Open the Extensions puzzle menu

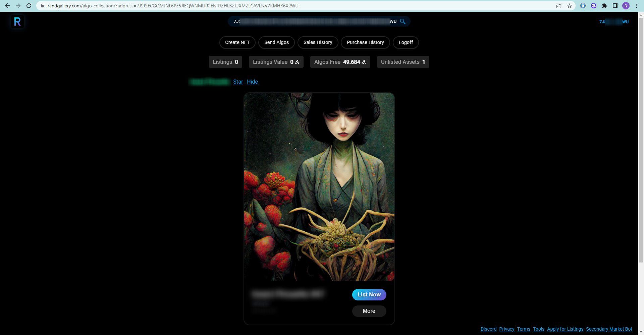click(x=604, y=6)
